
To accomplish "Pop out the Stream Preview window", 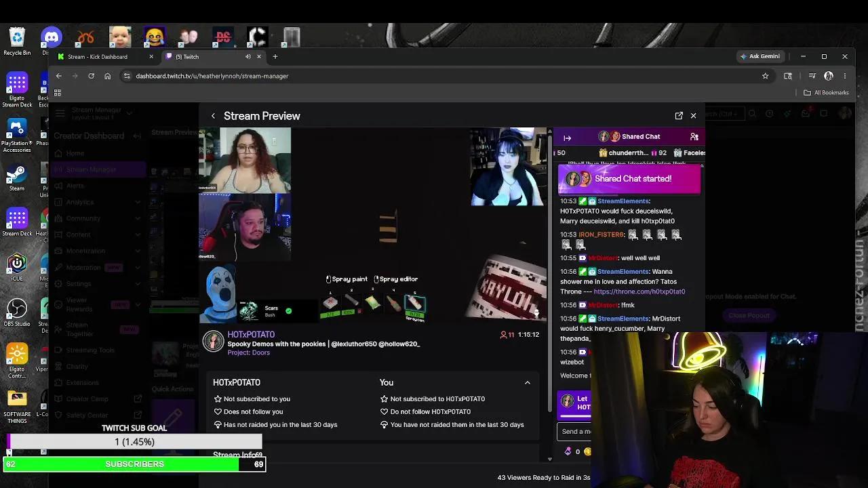I will click(679, 116).
